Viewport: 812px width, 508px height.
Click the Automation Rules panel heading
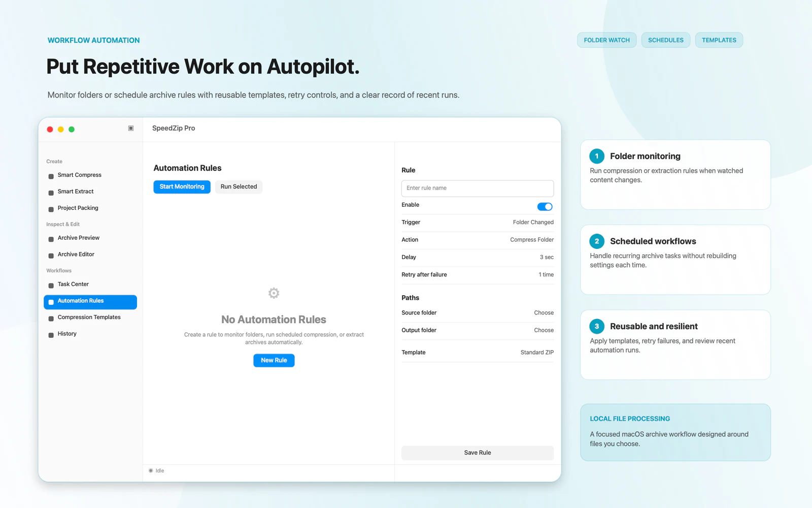(187, 168)
